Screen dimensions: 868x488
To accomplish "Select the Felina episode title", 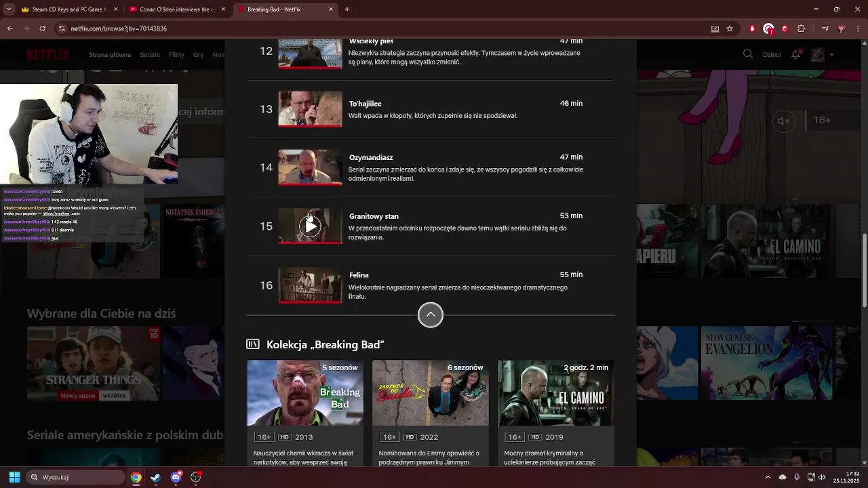I will (x=359, y=275).
